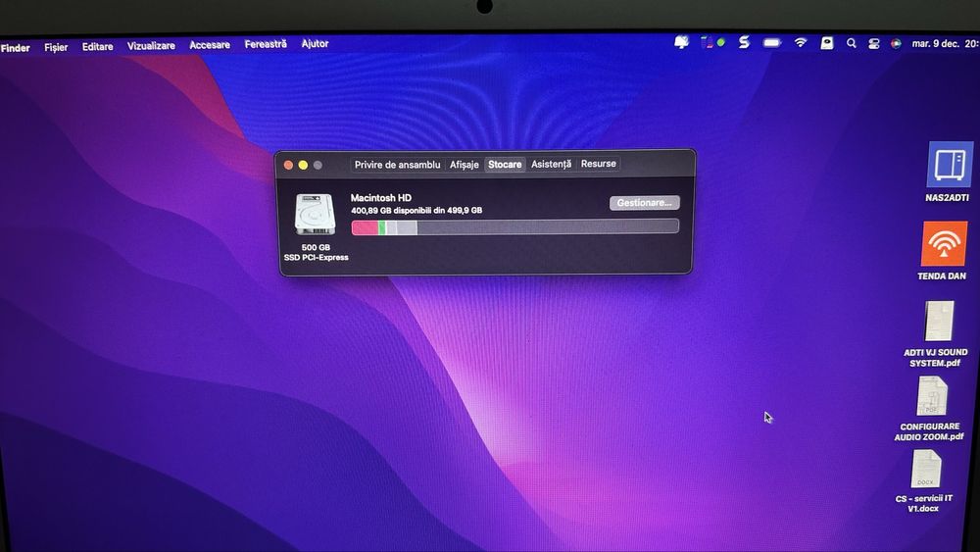The image size is (980, 552).
Task: Minimize window with the yellow button
Action: point(303,165)
